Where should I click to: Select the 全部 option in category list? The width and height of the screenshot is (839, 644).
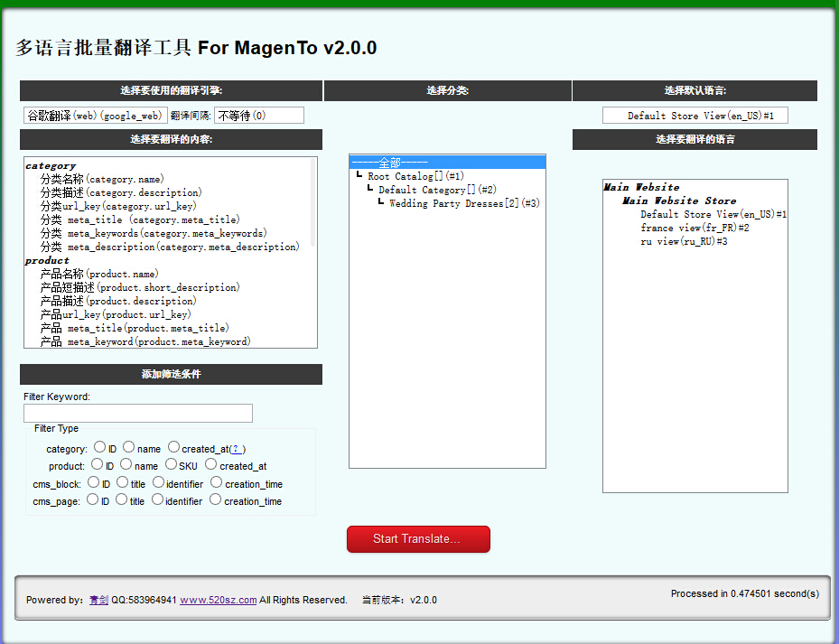447,163
